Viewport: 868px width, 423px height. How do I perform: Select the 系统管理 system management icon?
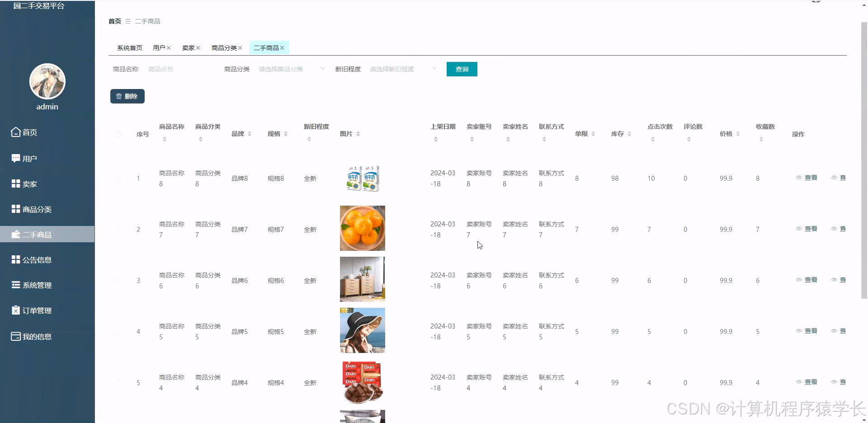pos(15,285)
